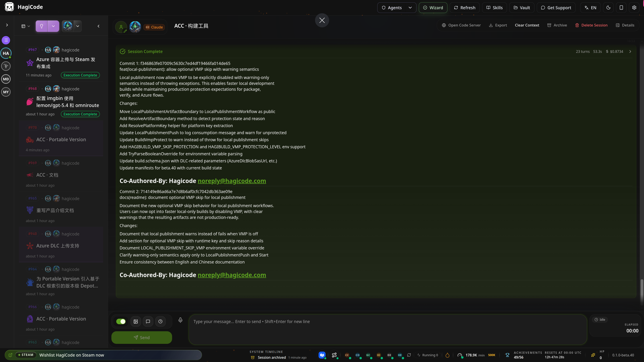
Task: Click the clock history icon near Send
Action: pyautogui.click(x=160, y=322)
